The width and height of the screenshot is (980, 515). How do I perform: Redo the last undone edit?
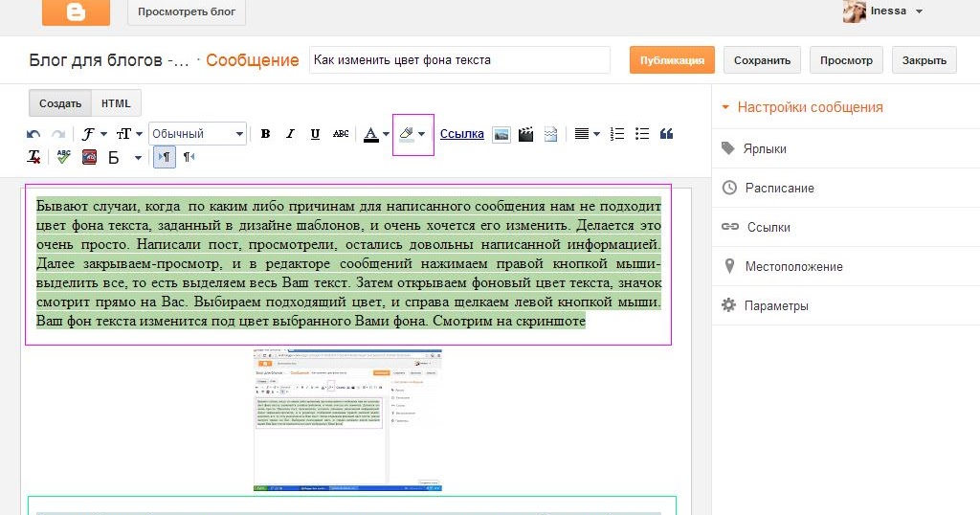(58, 134)
